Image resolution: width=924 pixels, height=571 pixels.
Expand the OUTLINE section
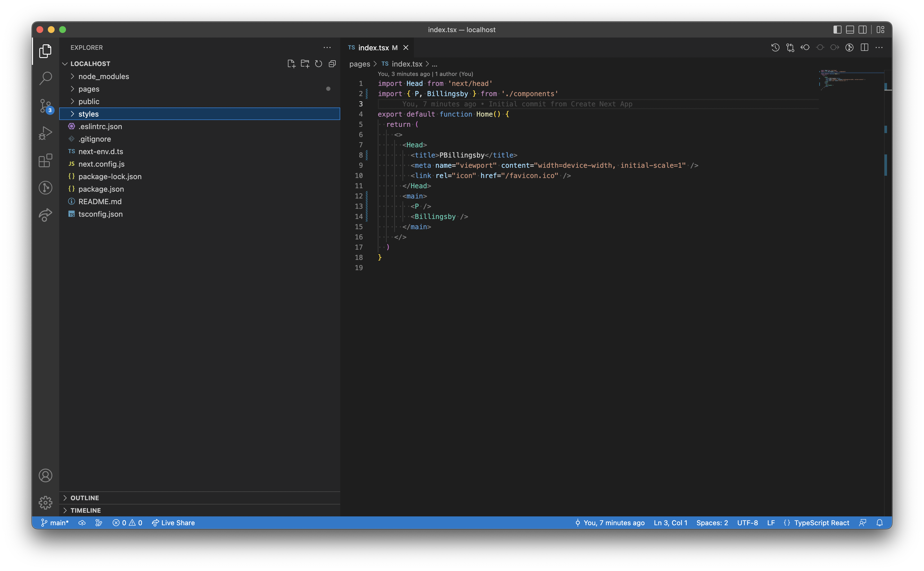84,498
